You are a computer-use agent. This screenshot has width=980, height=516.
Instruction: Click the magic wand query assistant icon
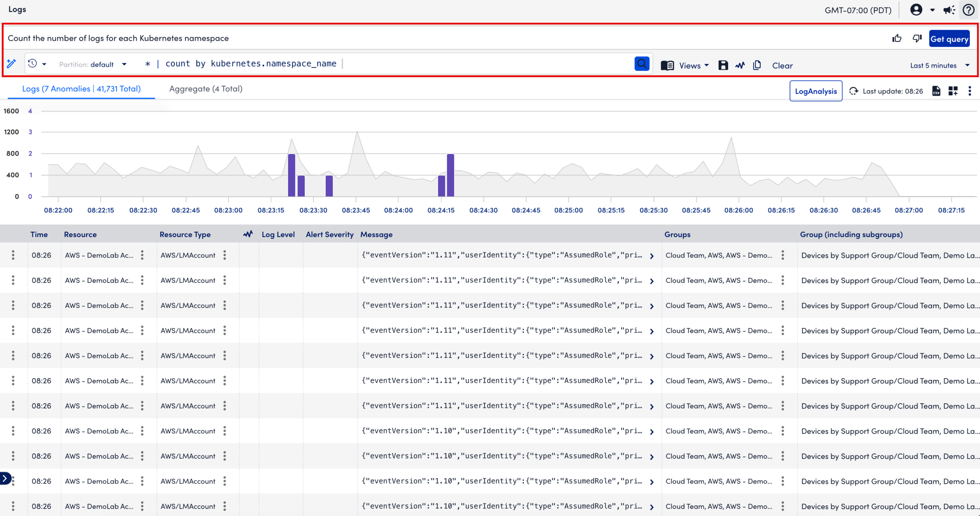point(11,64)
